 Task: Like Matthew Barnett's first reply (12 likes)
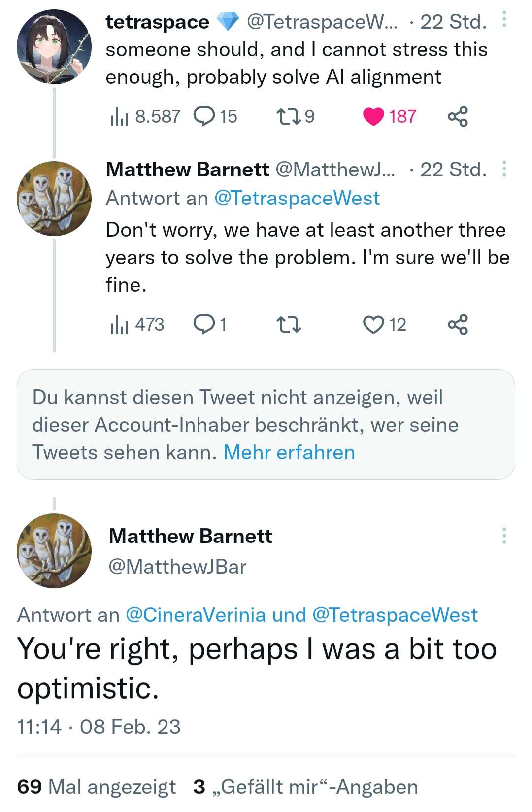[x=373, y=325]
